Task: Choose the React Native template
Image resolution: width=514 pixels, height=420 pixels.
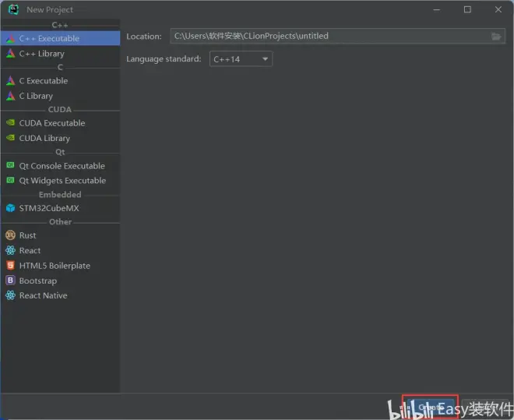Action: (x=60, y=295)
